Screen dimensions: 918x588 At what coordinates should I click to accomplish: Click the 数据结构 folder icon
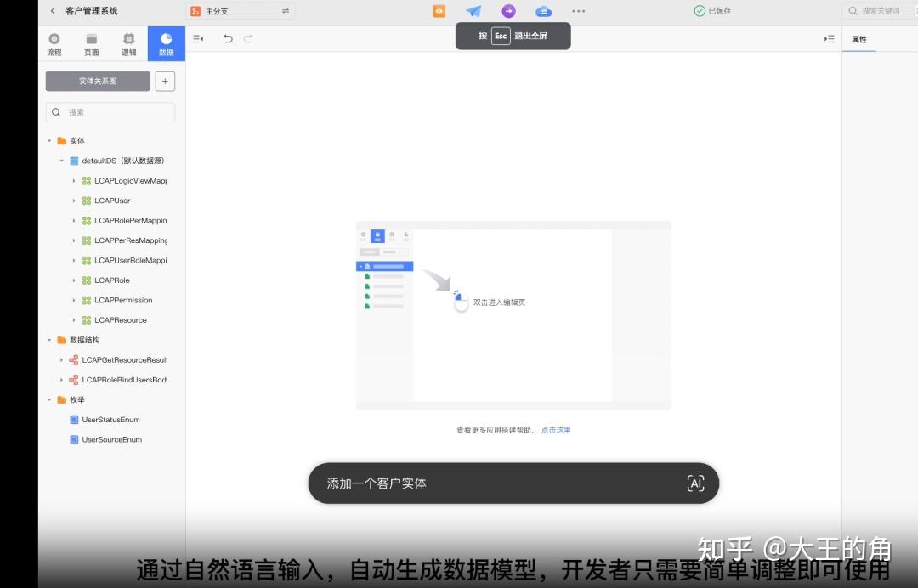pyautogui.click(x=61, y=340)
